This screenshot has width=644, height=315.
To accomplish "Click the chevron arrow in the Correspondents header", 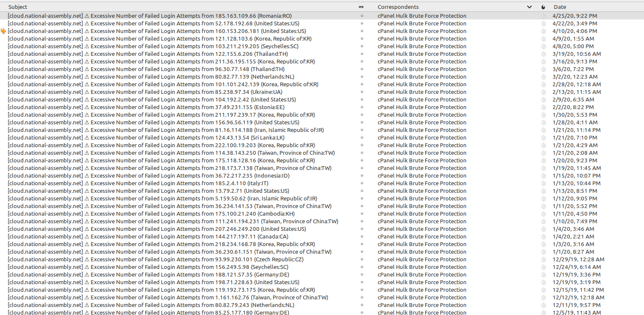I will click(x=529, y=7).
